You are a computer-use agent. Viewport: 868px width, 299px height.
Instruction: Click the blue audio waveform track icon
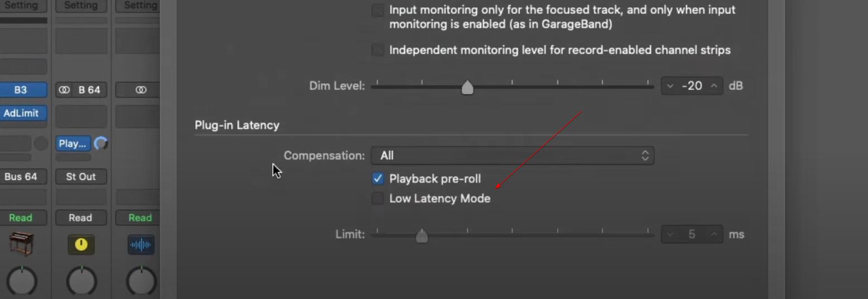click(x=141, y=245)
